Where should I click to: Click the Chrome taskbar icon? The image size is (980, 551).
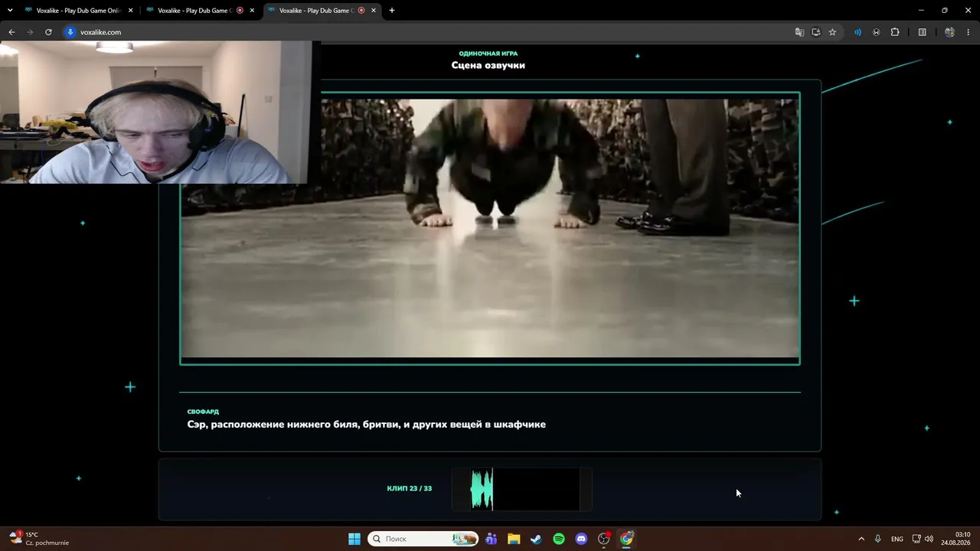[626, 539]
